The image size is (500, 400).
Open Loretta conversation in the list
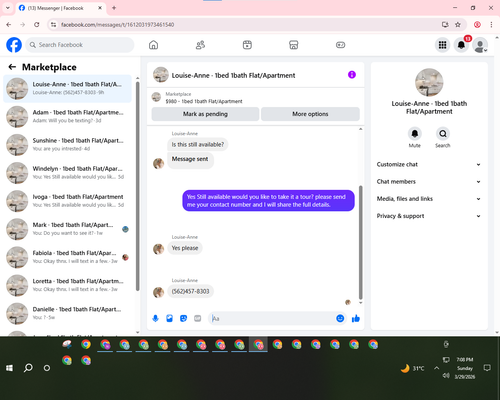click(x=67, y=285)
